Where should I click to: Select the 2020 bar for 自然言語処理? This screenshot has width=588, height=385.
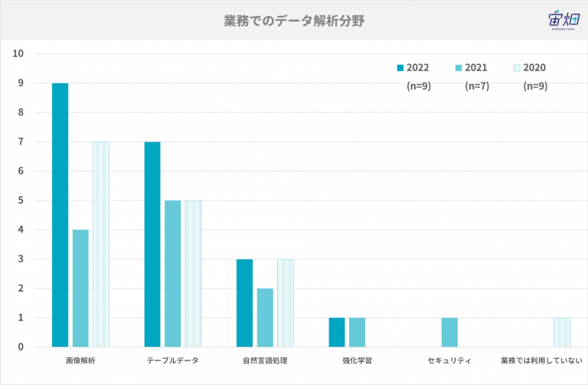(286, 303)
